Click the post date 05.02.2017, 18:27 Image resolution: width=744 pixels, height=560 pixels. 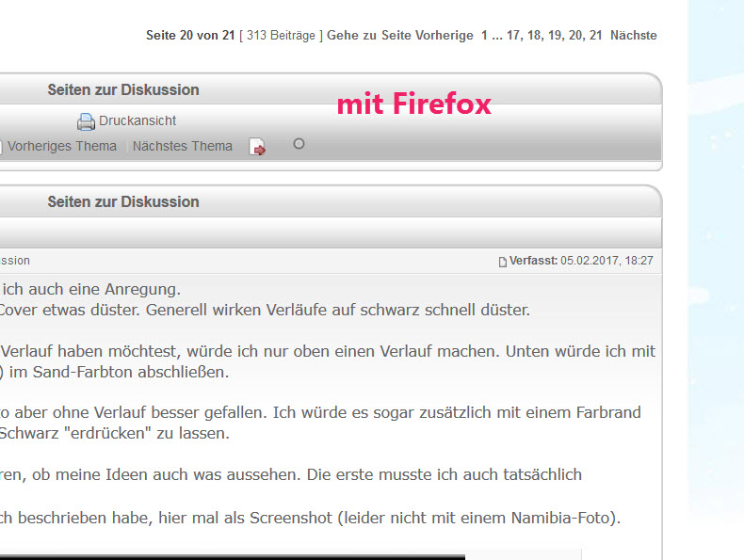pos(607,261)
